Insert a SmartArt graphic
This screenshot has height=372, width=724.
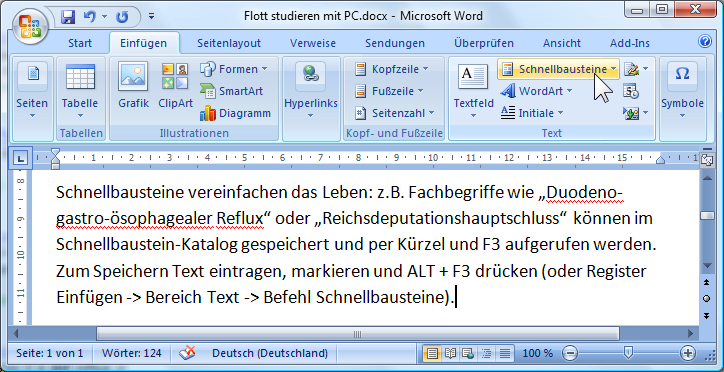click(231, 91)
